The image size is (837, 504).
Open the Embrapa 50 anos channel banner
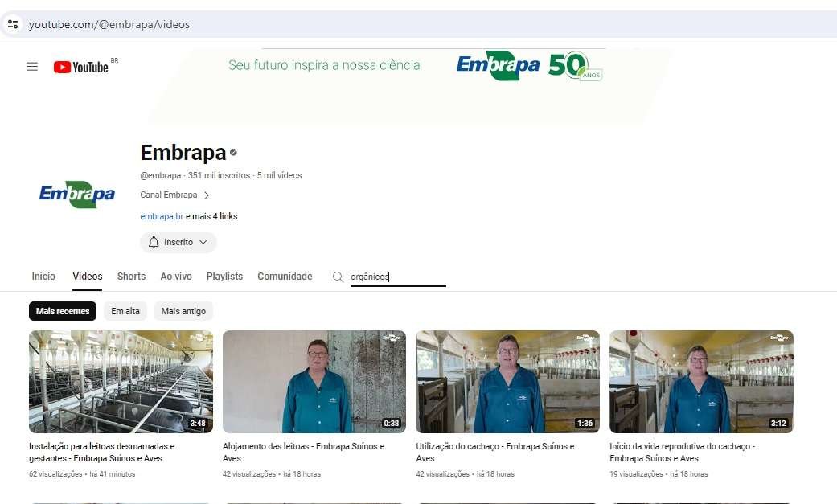tap(411, 85)
